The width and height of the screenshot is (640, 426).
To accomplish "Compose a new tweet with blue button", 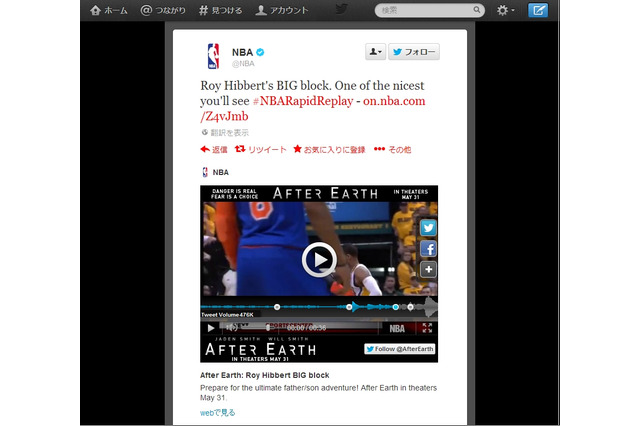I will tap(538, 10).
